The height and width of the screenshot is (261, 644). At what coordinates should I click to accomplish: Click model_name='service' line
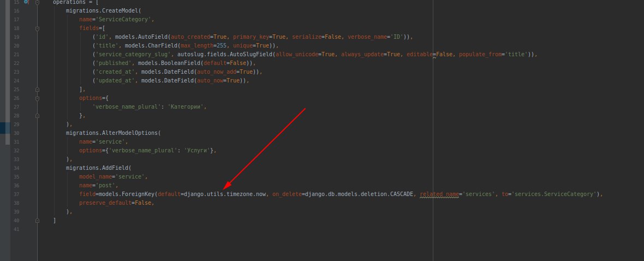pos(113,177)
